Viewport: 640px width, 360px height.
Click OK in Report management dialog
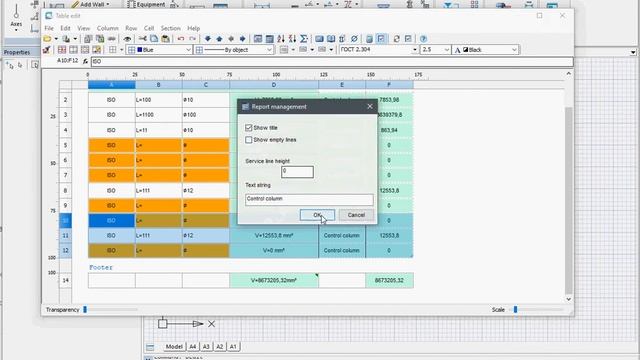317,215
